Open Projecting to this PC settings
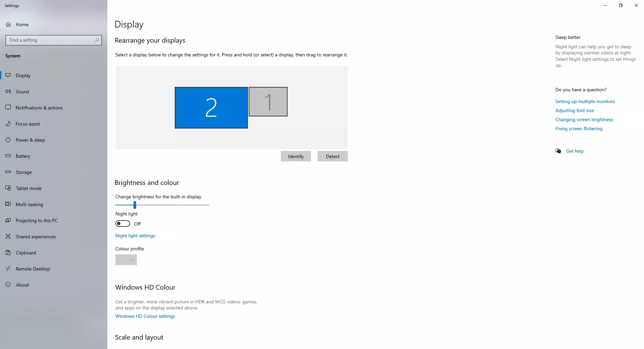The width and height of the screenshot is (644, 349). pyautogui.click(x=54, y=220)
